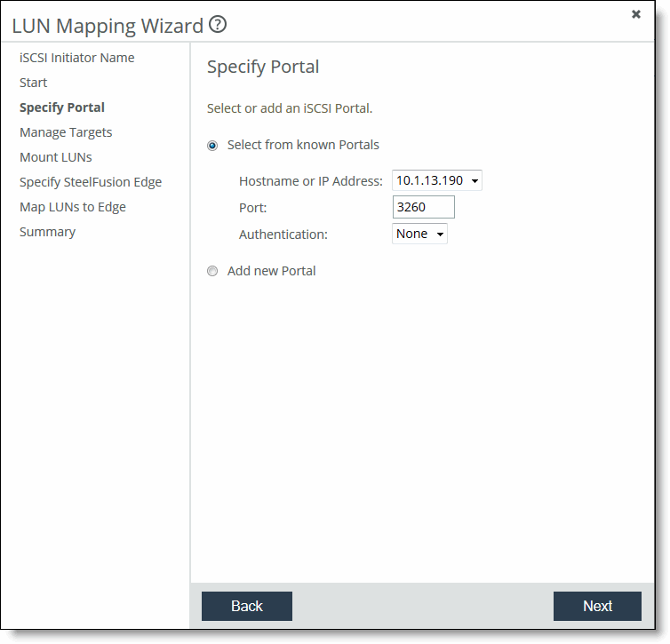Select the Specify Portal step in sidebar
This screenshot has width=670, height=644.
(x=62, y=107)
